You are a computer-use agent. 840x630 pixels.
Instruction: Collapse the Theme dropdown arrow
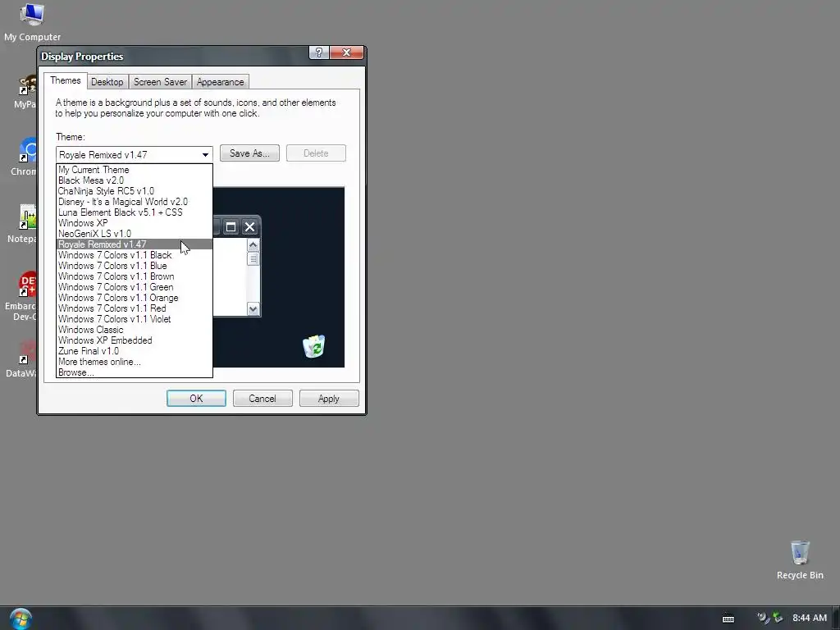coord(205,155)
